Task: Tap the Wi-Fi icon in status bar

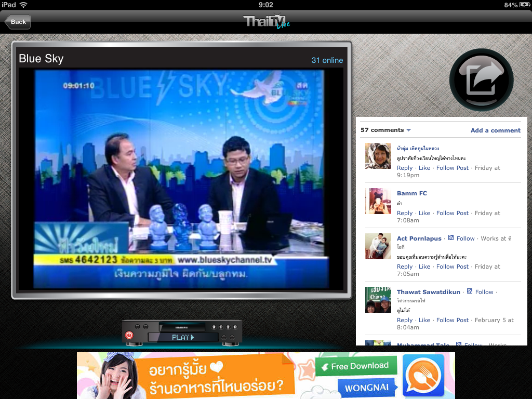Action: tap(23, 5)
